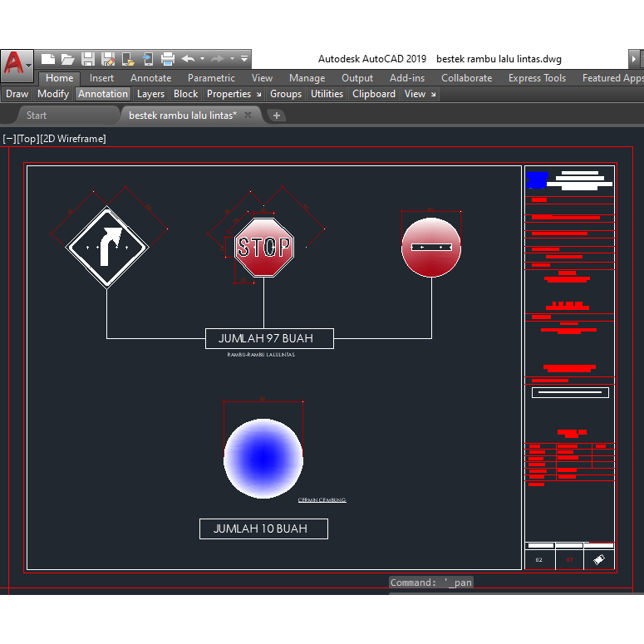Click the plus New Drawing tab button
Viewport: 644px width, 644px height.
[x=277, y=116]
